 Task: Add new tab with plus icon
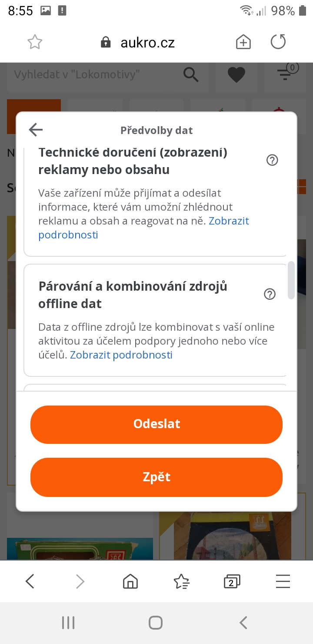(x=243, y=42)
